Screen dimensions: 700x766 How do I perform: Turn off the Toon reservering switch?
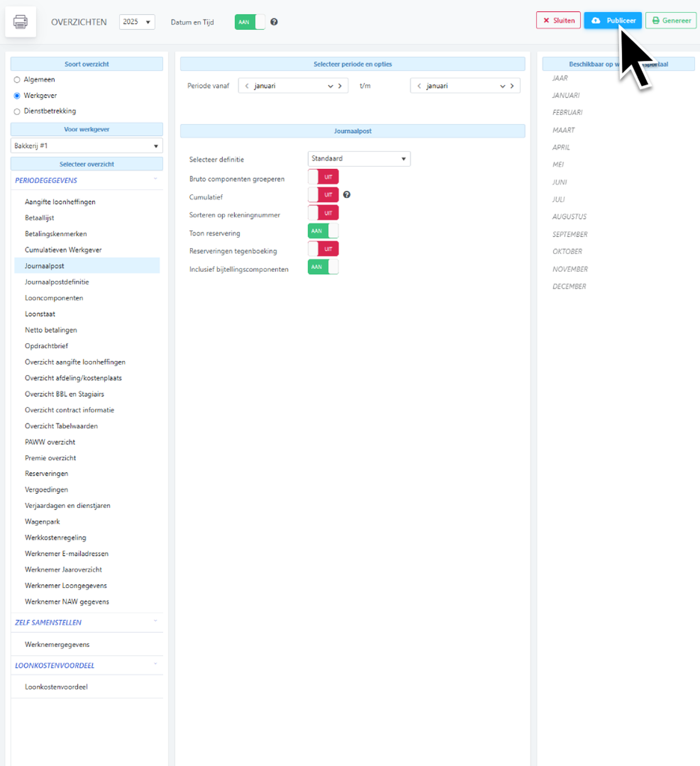point(323,231)
